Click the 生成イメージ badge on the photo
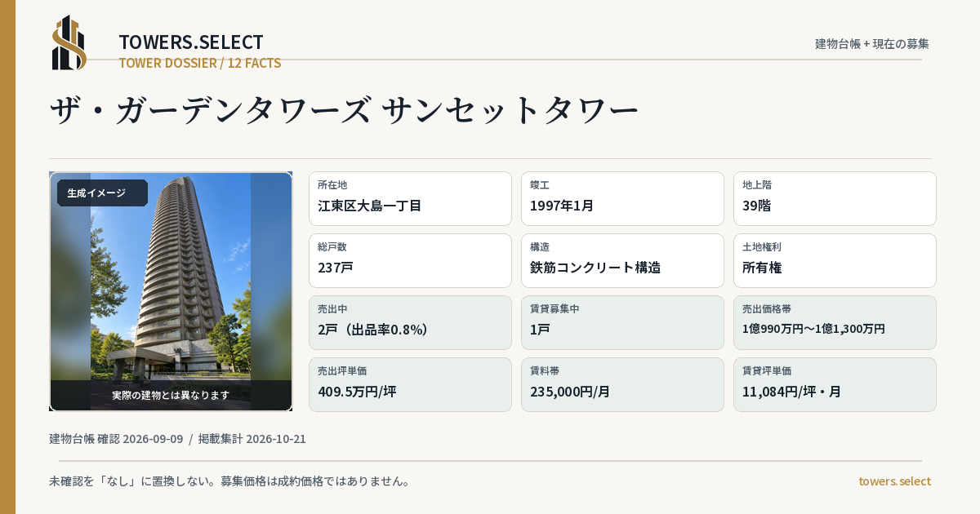 [102, 193]
